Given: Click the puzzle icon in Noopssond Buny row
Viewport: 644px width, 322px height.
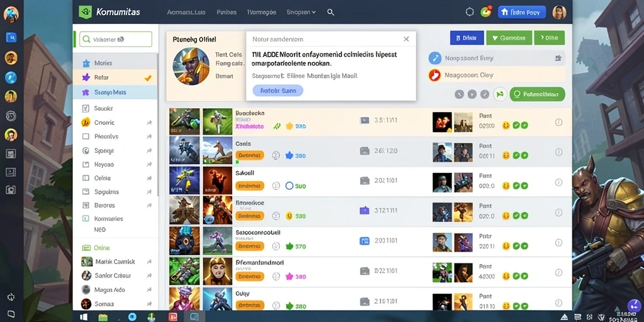Looking at the screenshot, I should (558, 58).
